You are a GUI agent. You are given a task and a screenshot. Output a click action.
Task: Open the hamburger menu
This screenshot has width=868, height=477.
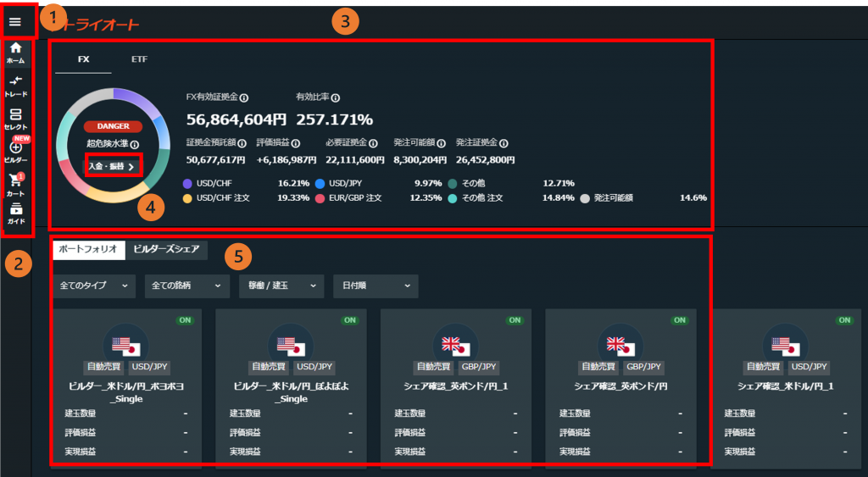point(15,21)
